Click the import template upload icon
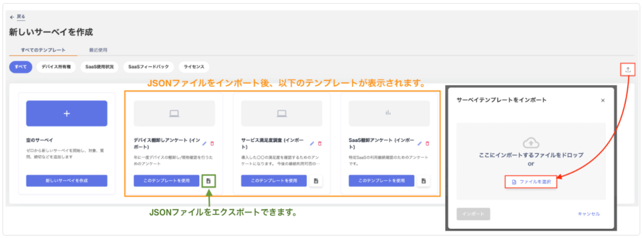Image resolution: width=644 pixels, height=238 pixels. (x=628, y=70)
